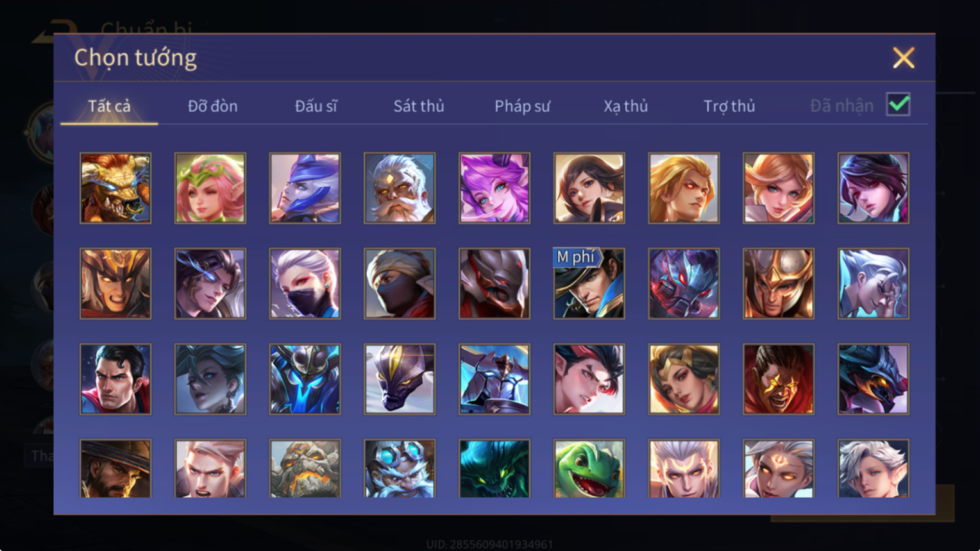This screenshot has height=551, width=980.
Task: Pick the red-skinned glowing-eyed hero
Action: coord(779,379)
